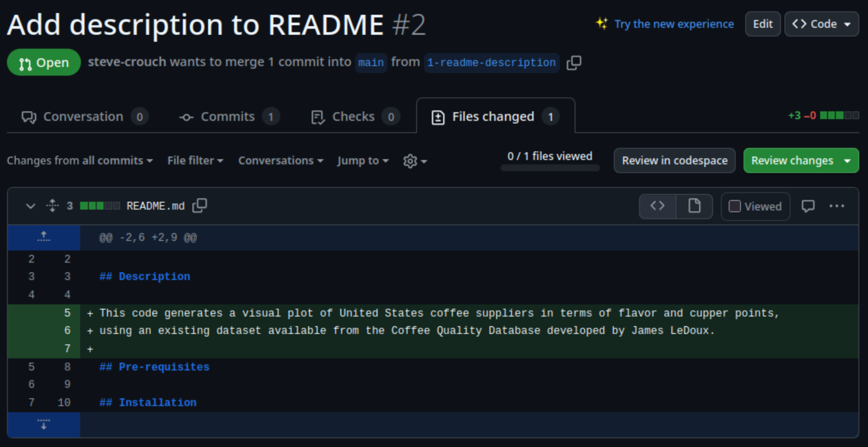
Task: Copy README.md file path icon
Action: (x=200, y=206)
